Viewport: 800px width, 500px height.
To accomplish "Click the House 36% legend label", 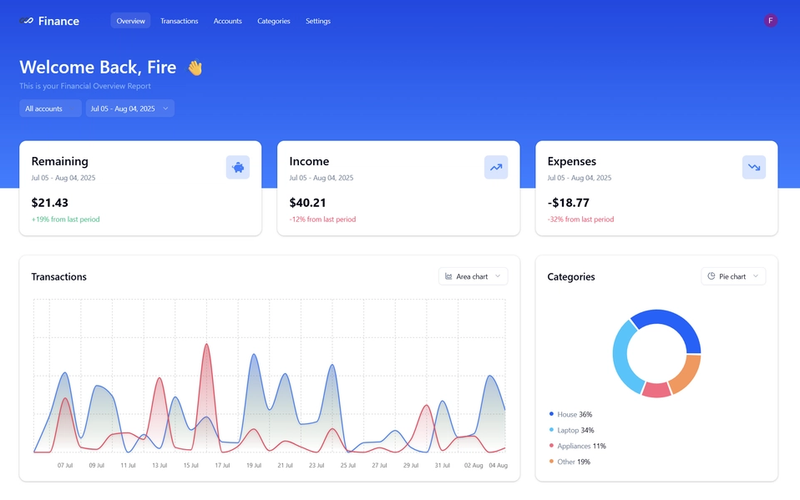I will [x=574, y=414].
